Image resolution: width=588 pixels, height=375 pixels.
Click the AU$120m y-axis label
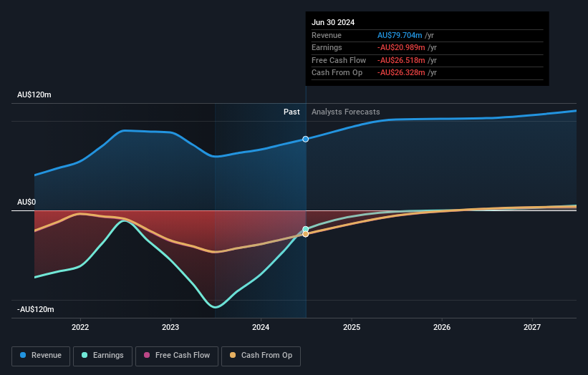coord(34,94)
